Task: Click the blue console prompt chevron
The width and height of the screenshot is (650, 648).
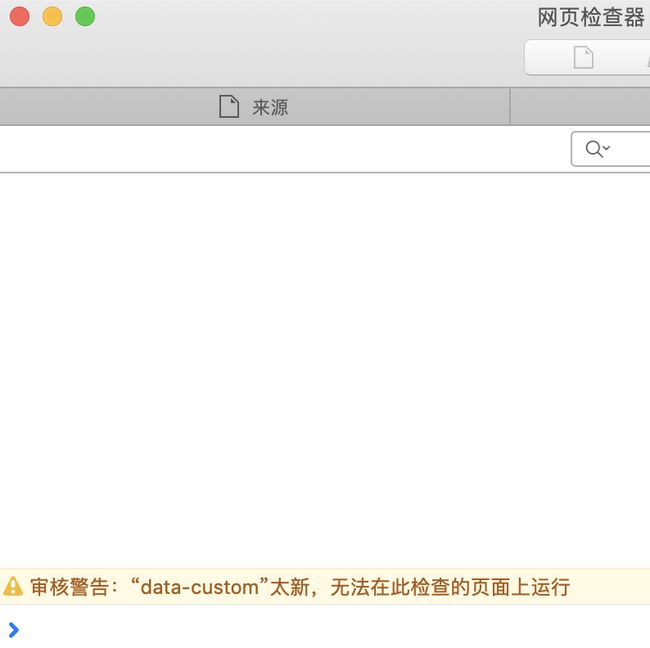Action: click(14, 630)
